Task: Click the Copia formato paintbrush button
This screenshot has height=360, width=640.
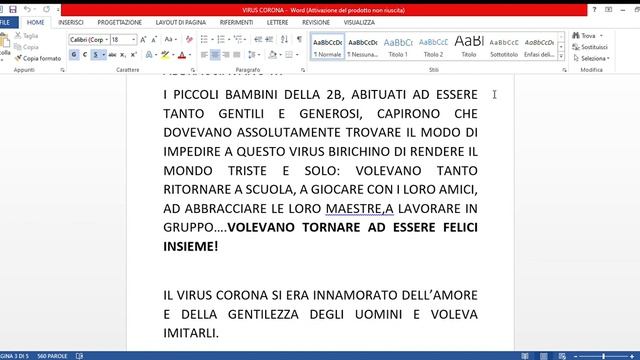Action: point(38,58)
